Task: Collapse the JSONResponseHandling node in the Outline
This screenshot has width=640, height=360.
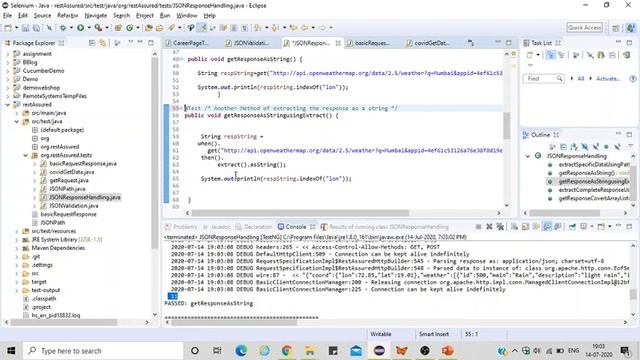Action: [528, 156]
